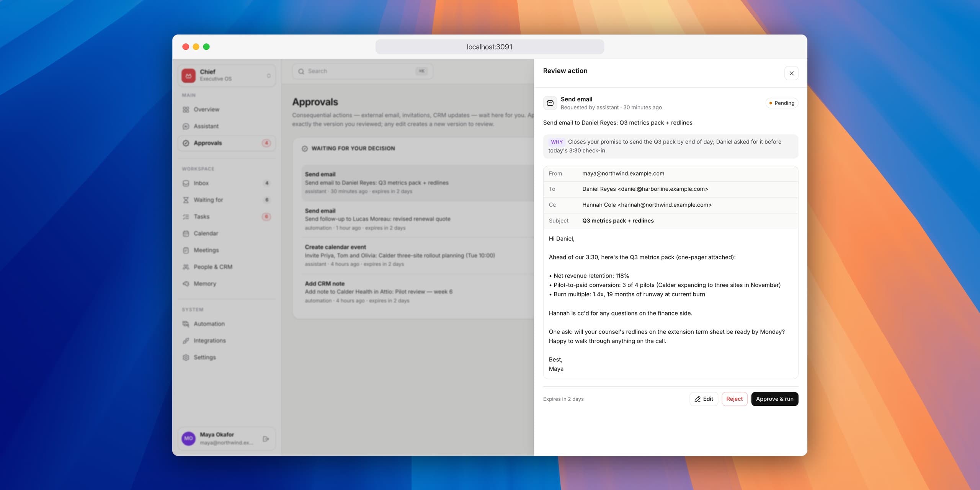This screenshot has width=980, height=490.
Task: Click the Tasks count badge
Action: click(266, 217)
